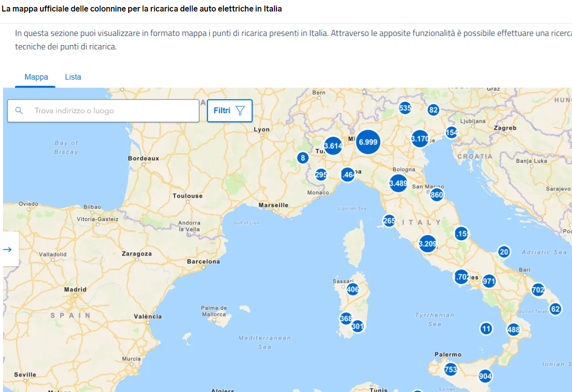Click the Seville label on map
This screenshot has height=392, width=572.
tap(25, 374)
